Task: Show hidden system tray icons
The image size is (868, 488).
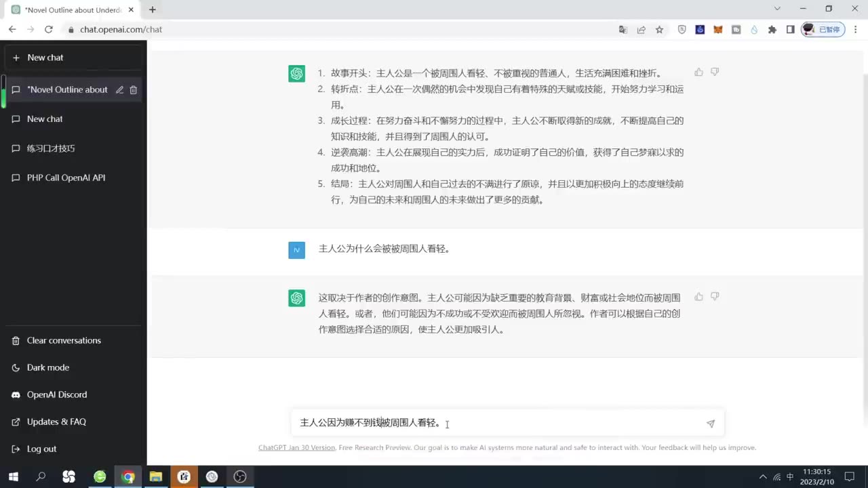Action: [763, 476]
